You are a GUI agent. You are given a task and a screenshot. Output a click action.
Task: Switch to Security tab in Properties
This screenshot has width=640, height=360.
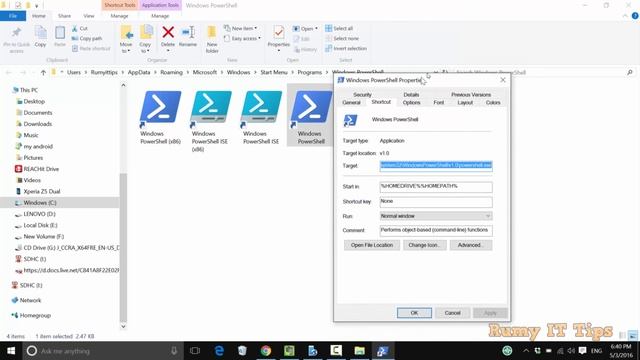coord(362,94)
